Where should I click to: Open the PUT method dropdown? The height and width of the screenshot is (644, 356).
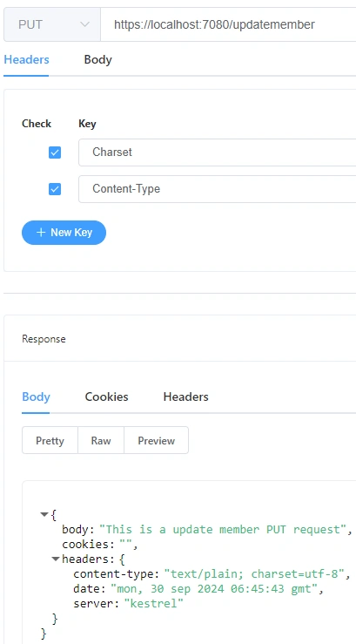click(52, 24)
